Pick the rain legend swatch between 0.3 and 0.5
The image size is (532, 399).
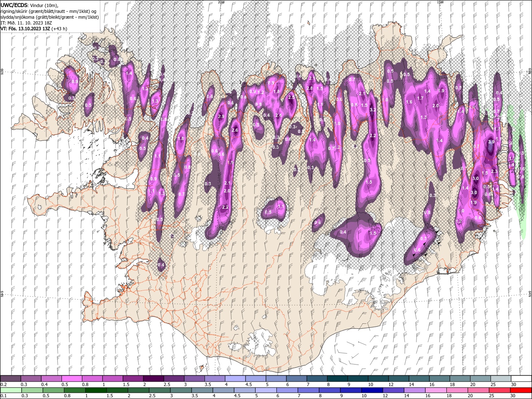point(32,390)
